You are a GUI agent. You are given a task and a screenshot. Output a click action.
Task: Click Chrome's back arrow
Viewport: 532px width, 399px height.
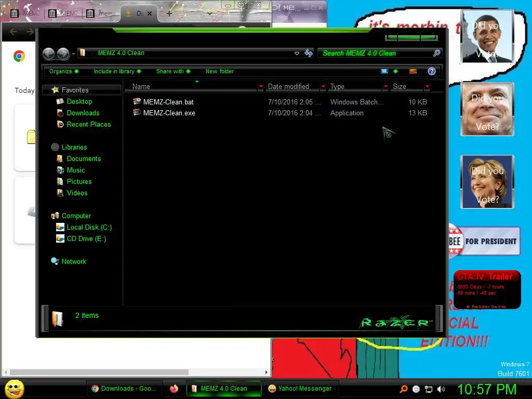(x=14, y=32)
